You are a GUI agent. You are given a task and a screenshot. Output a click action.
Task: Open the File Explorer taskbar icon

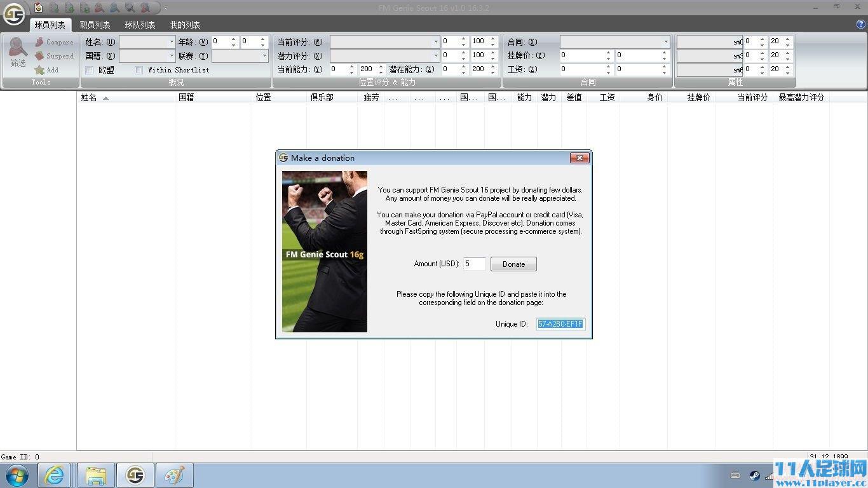click(x=96, y=475)
